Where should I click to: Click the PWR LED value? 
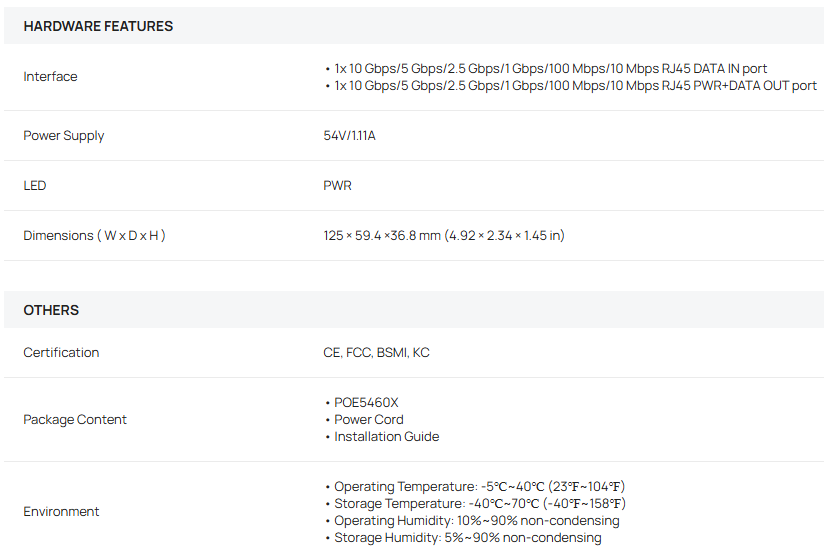337,185
